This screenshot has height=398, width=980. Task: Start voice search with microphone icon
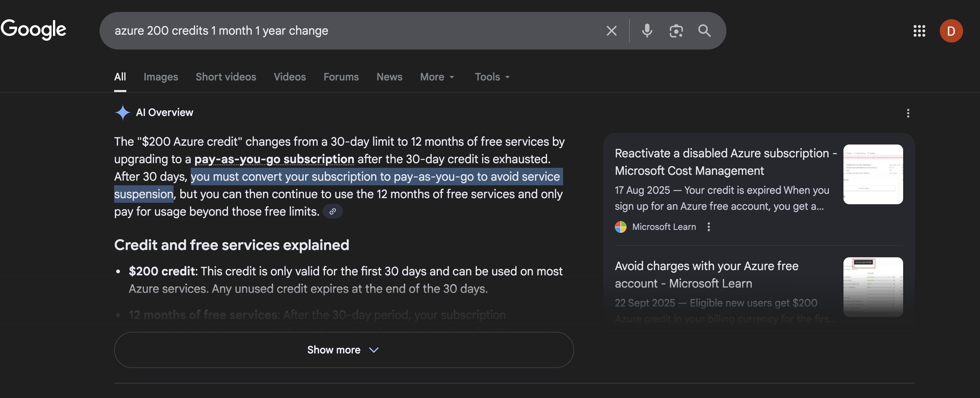tap(647, 31)
